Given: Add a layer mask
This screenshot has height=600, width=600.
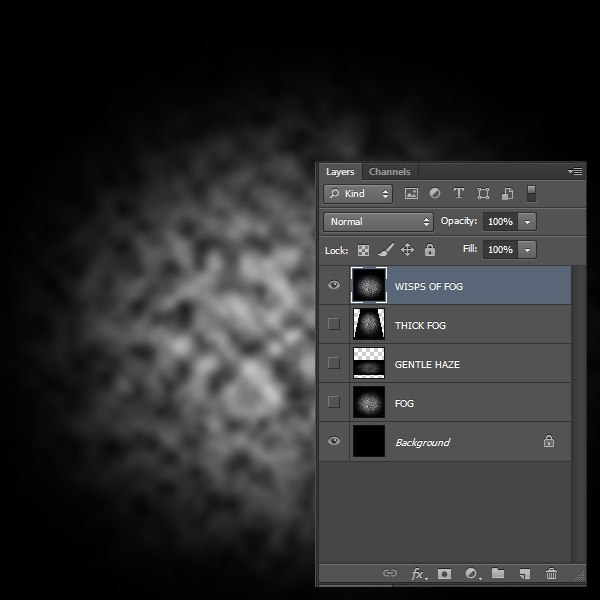Looking at the screenshot, I should [444, 574].
